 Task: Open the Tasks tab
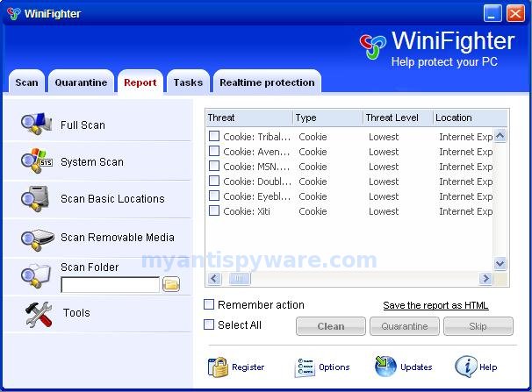pyautogui.click(x=188, y=82)
